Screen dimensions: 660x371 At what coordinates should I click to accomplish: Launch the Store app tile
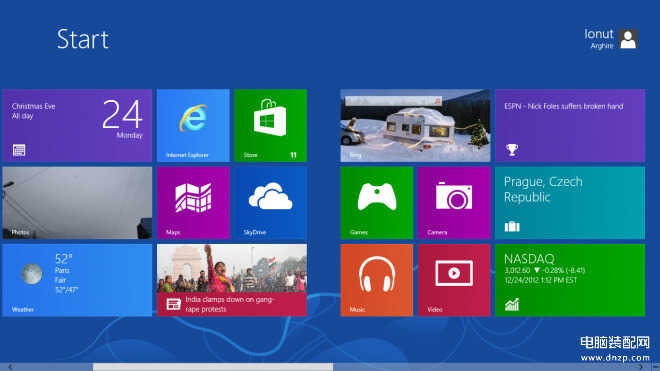(x=270, y=125)
